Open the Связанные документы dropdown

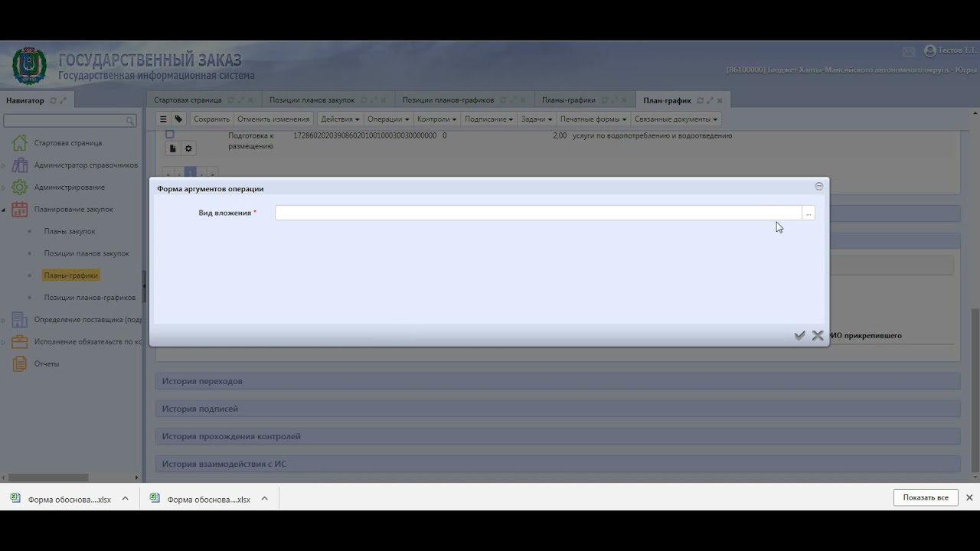point(676,119)
